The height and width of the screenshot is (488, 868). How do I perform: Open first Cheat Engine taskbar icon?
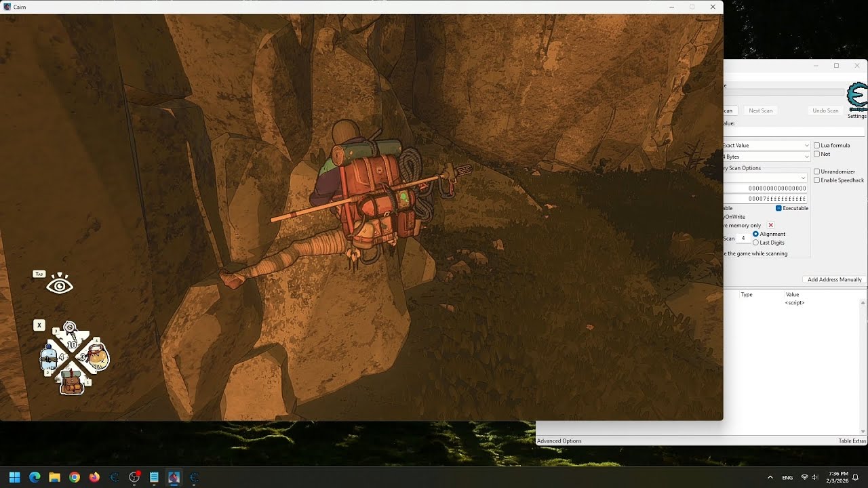114,477
